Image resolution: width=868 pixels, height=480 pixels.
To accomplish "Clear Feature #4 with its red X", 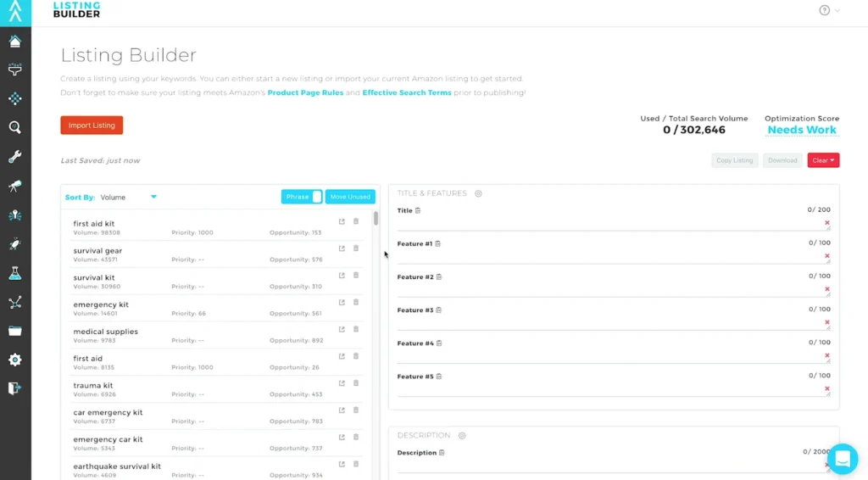I will coord(827,355).
